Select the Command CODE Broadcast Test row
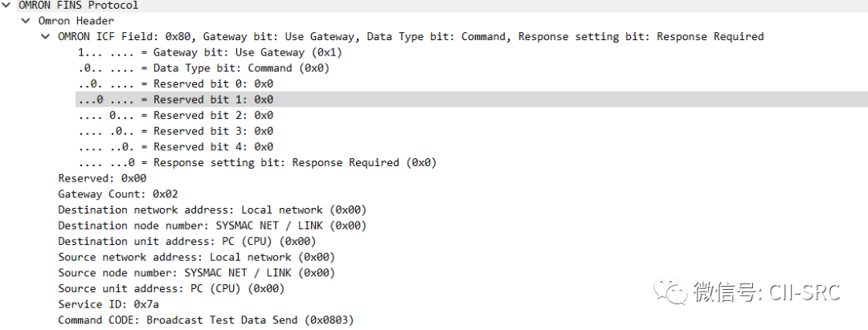This screenshot has height=330, width=868. 206,320
